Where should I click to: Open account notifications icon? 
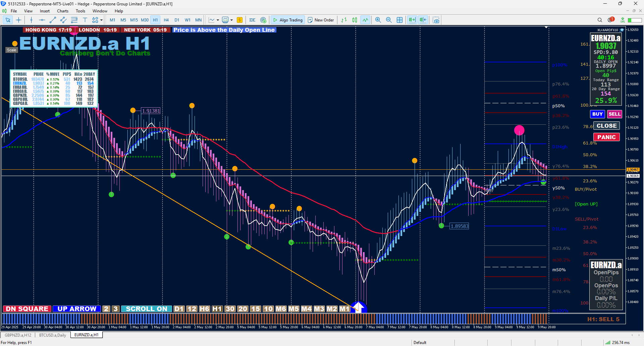[611, 20]
